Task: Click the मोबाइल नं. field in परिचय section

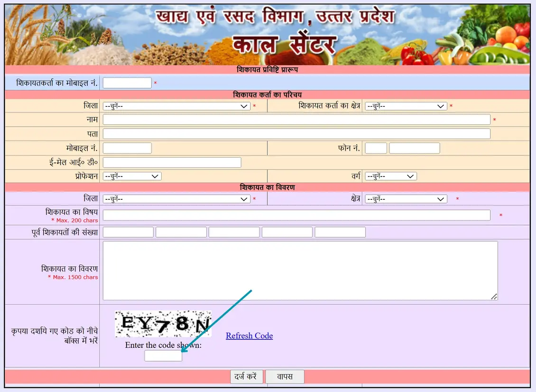Action: 127,148
